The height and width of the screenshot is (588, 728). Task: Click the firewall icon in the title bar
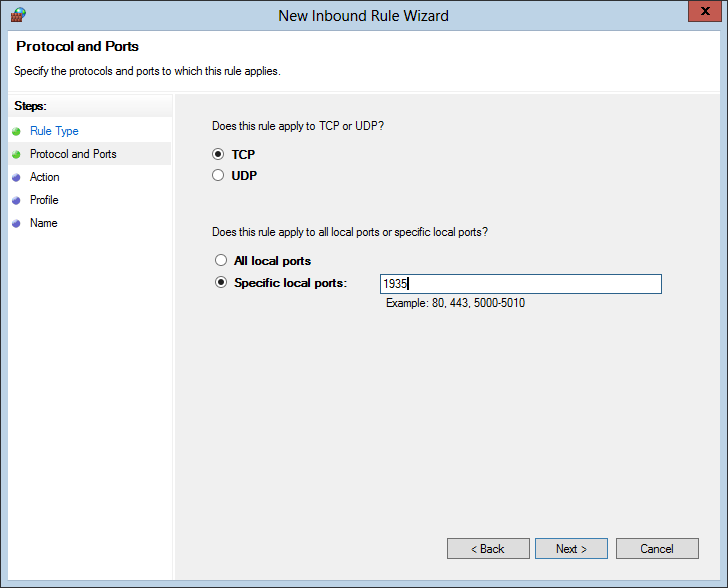coord(18,15)
